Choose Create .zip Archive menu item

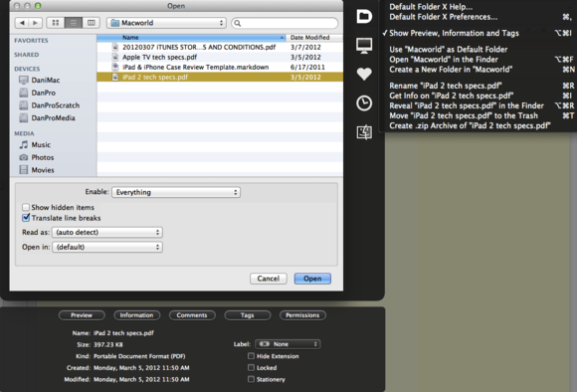point(470,125)
